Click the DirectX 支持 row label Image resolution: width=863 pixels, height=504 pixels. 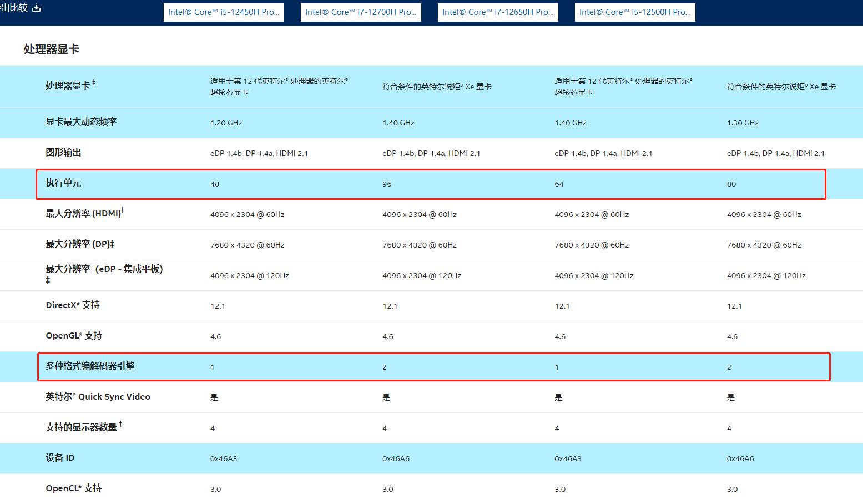pyautogui.click(x=72, y=305)
